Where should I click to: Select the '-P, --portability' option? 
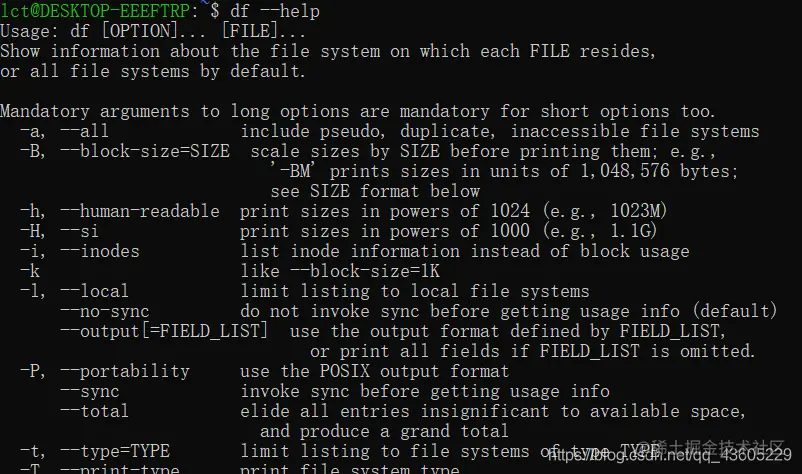(x=105, y=371)
